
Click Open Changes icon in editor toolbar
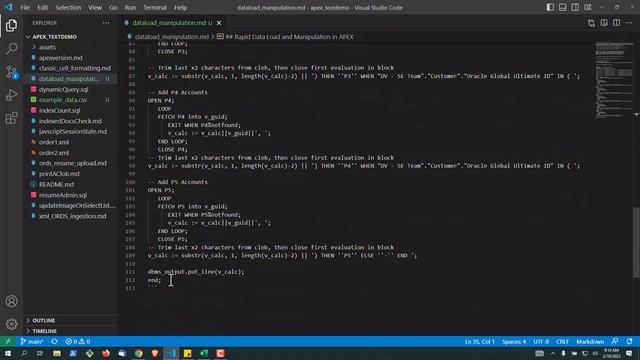click(x=591, y=23)
